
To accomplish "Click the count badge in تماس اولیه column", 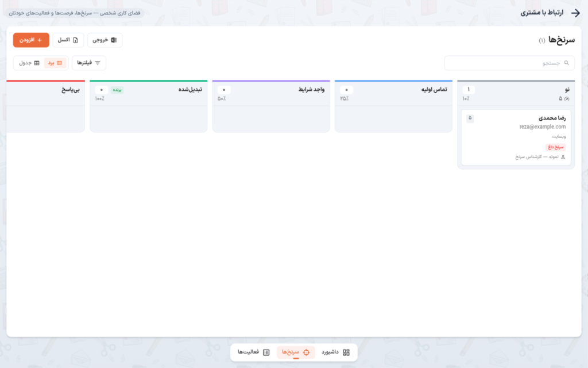I will (346, 90).
